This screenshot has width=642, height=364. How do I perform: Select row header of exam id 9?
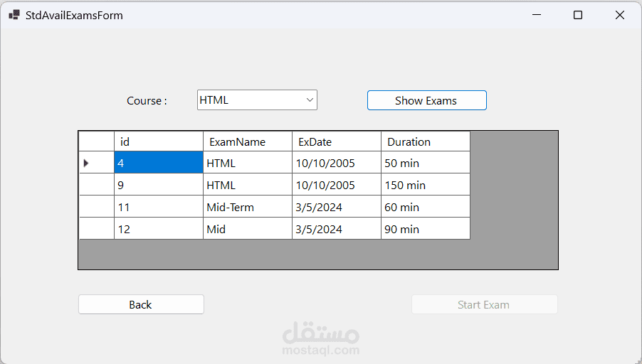point(97,184)
